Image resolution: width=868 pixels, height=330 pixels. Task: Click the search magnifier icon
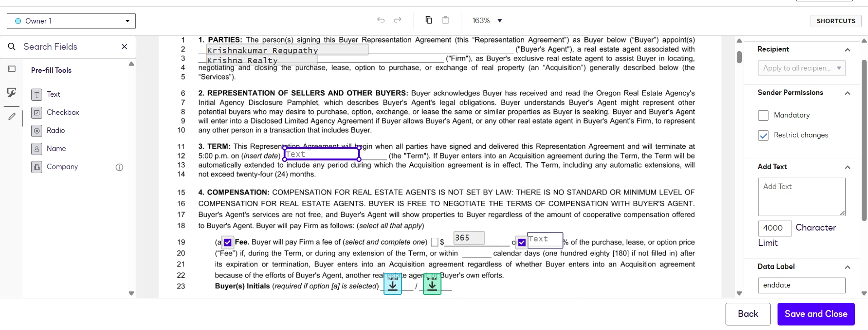[12, 47]
